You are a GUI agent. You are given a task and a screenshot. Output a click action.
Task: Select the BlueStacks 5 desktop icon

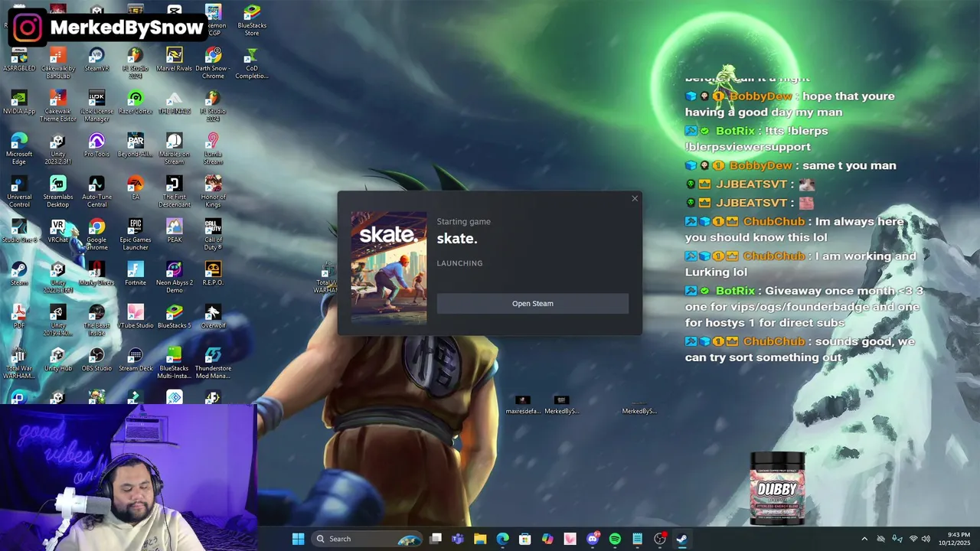click(174, 317)
